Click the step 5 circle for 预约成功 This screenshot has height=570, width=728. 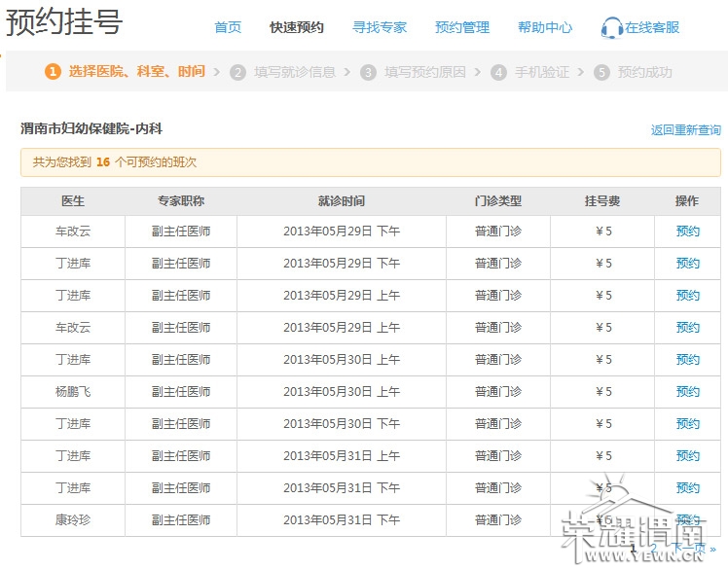click(601, 72)
